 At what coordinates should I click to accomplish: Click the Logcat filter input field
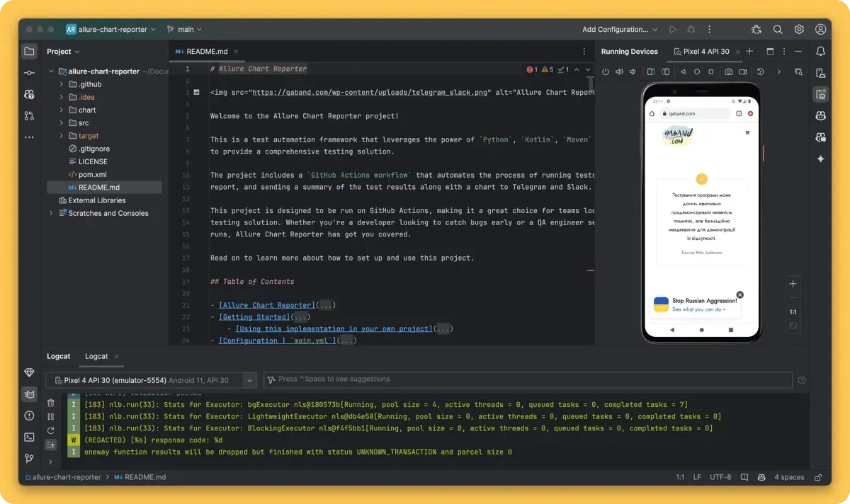click(531, 379)
